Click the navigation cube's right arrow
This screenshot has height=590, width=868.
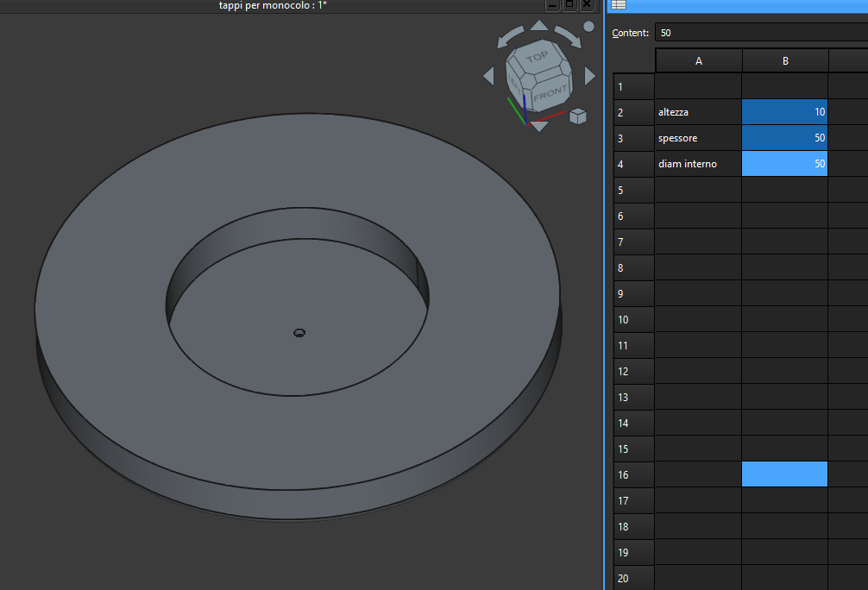(x=590, y=76)
